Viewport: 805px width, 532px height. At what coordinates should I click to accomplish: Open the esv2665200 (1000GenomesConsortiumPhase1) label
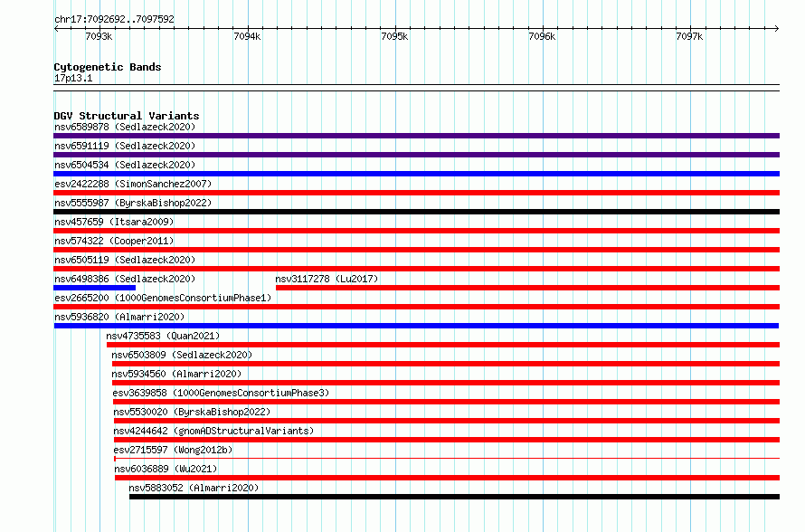[x=163, y=298]
